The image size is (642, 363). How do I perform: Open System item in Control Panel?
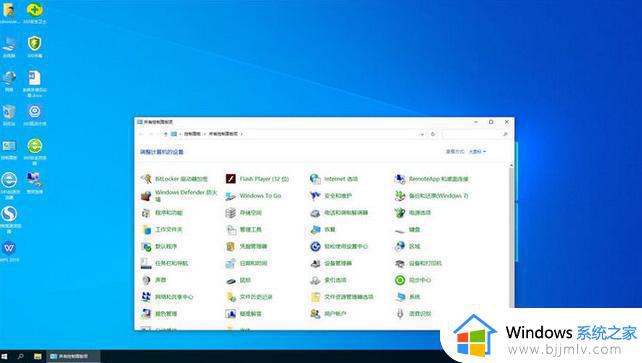[407, 297]
